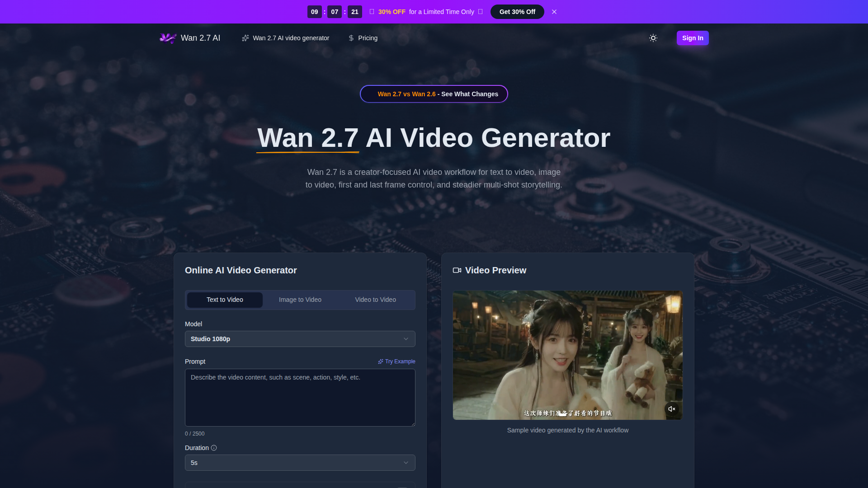Click the Sign In button
Screen dimensions: 868x488
pos(692,38)
